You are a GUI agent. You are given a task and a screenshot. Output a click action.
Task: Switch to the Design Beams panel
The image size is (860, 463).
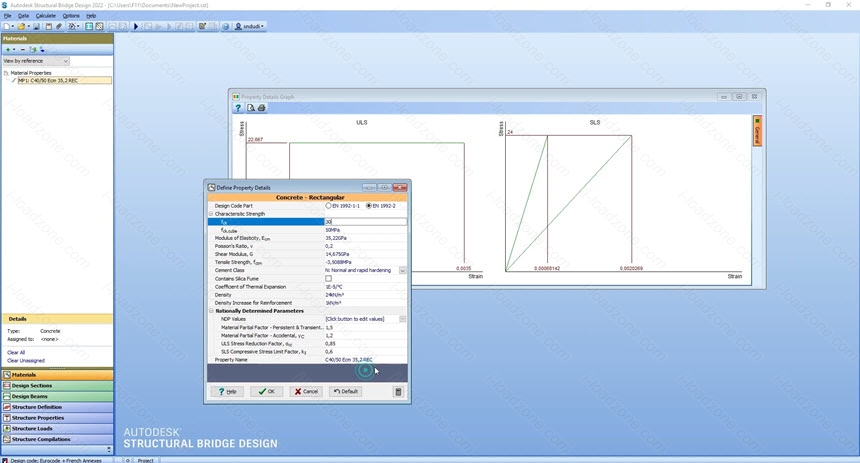click(58, 396)
